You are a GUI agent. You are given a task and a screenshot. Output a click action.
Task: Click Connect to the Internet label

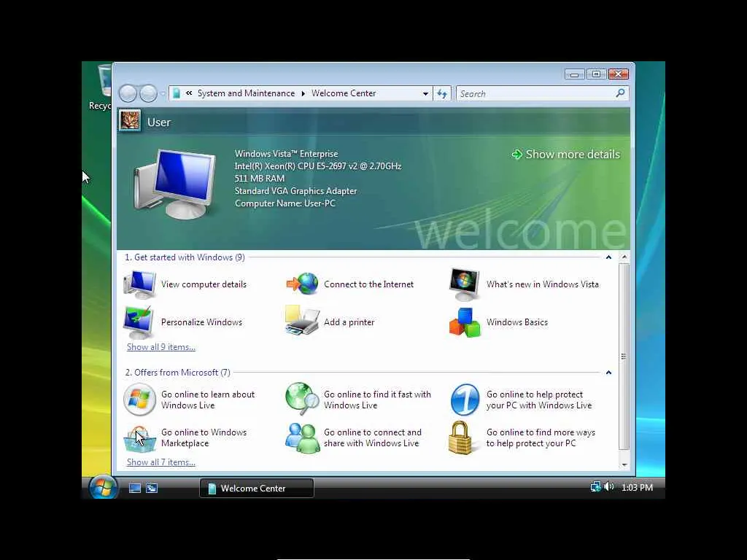point(368,284)
